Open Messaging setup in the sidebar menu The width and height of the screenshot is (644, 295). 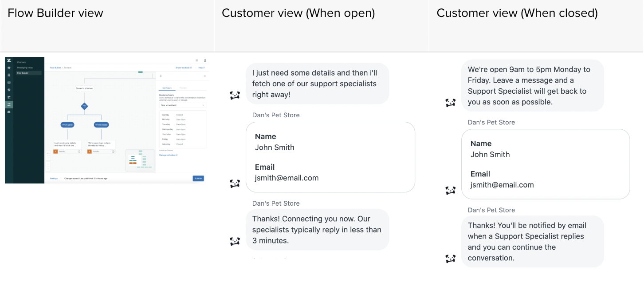pyautogui.click(x=24, y=68)
